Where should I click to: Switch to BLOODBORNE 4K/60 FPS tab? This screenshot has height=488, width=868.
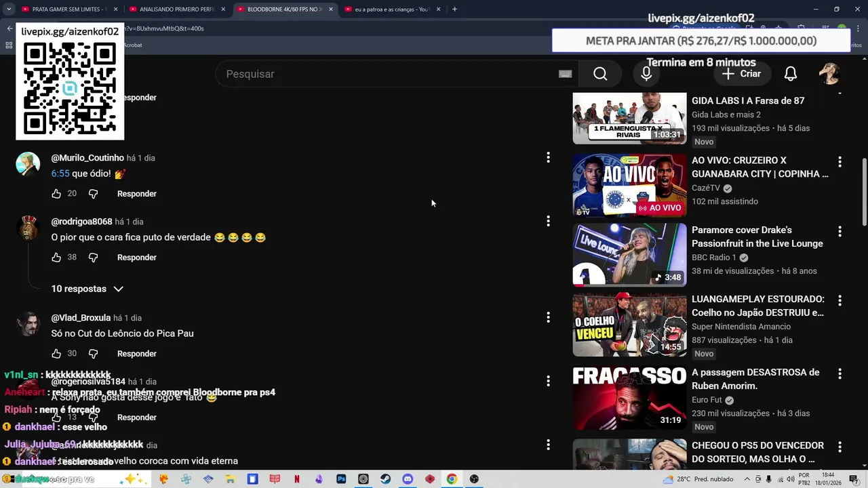(285, 9)
